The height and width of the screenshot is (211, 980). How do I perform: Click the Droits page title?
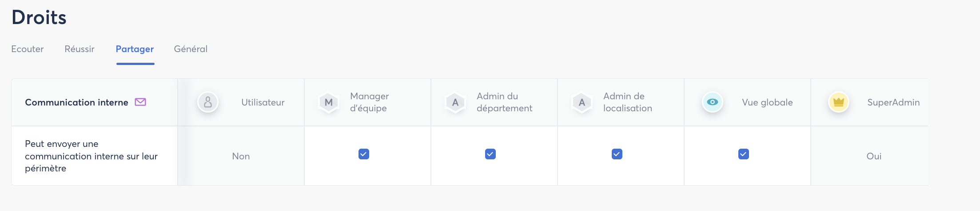[x=39, y=17]
